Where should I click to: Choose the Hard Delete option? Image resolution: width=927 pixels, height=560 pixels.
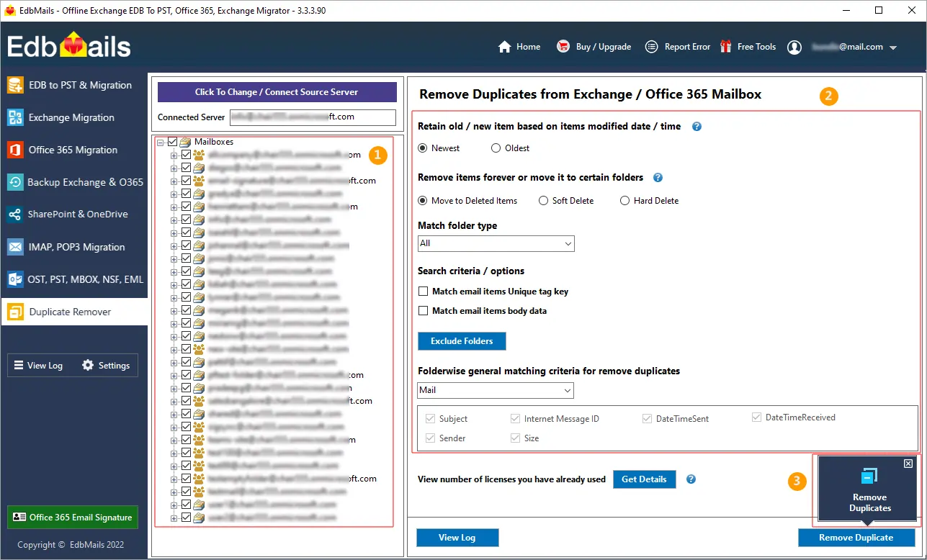(x=625, y=201)
